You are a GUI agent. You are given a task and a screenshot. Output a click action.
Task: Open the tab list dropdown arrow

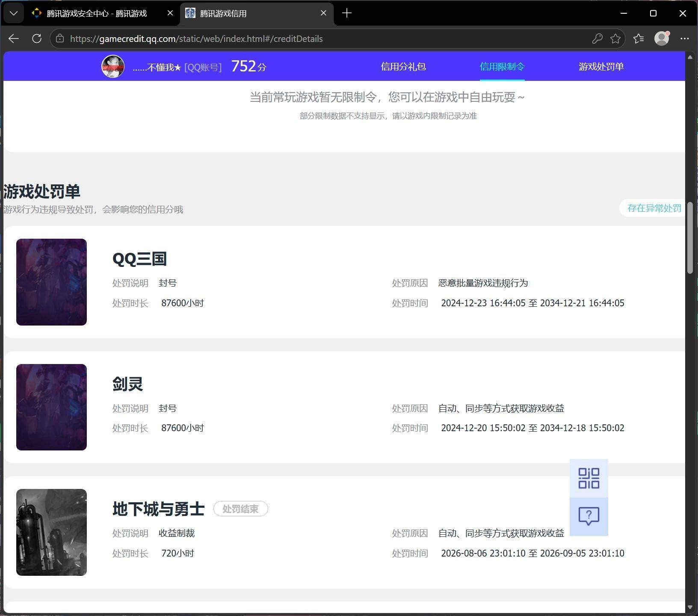point(14,13)
